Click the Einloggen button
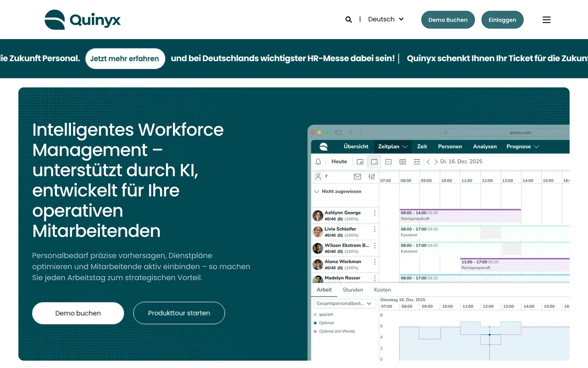 tap(502, 20)
